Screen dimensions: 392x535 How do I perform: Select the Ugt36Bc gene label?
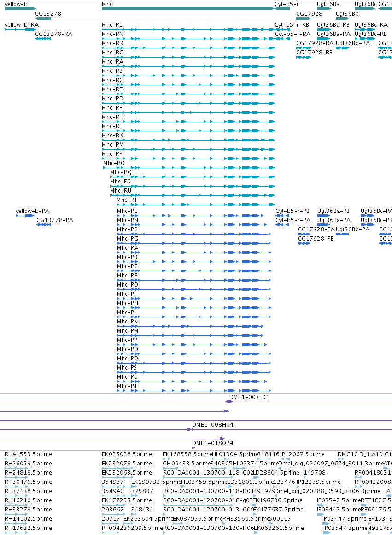pyautogui.click(x=366, y=4)
